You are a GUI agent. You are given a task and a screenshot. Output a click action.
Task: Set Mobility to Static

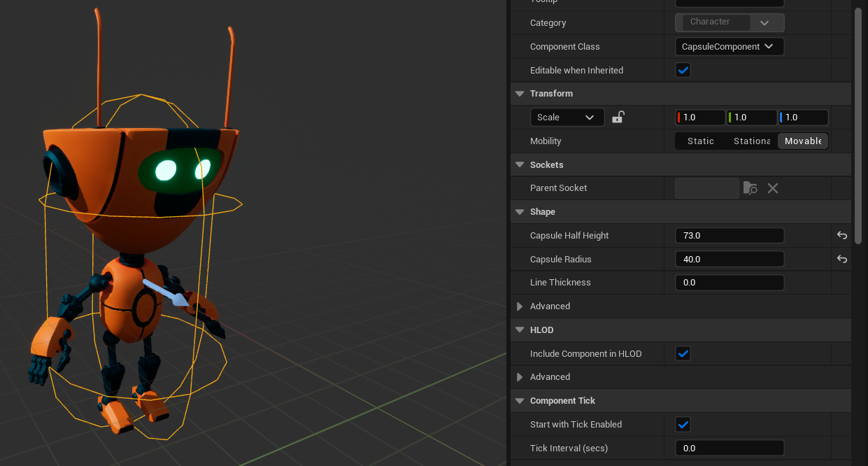pyautogui.click(x=701, y=141)
